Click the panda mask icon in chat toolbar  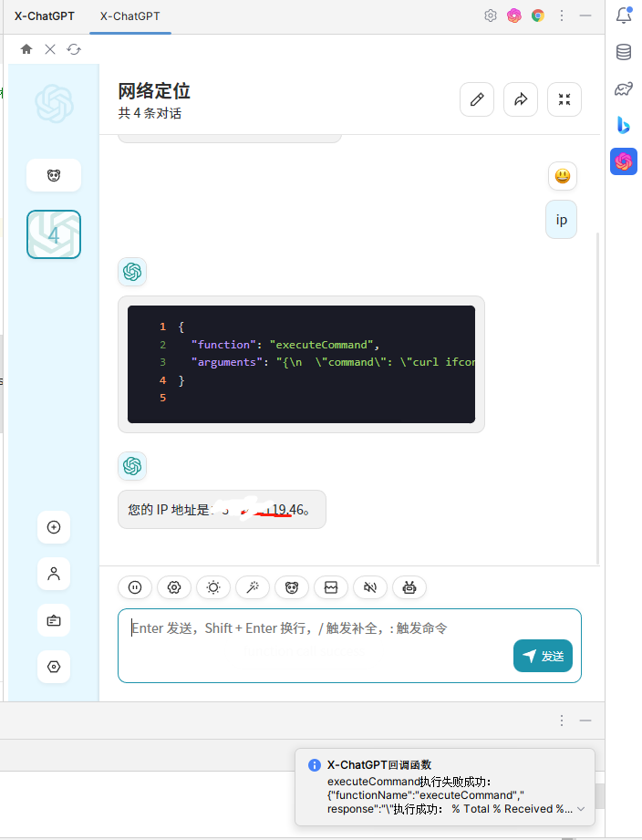pos(292,587)
